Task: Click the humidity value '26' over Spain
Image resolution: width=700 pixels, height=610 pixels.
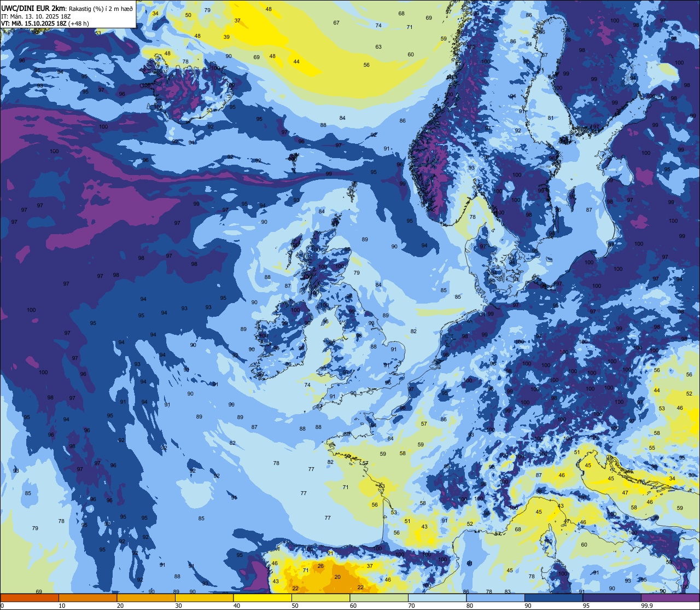Action: [x=320, y=566]
